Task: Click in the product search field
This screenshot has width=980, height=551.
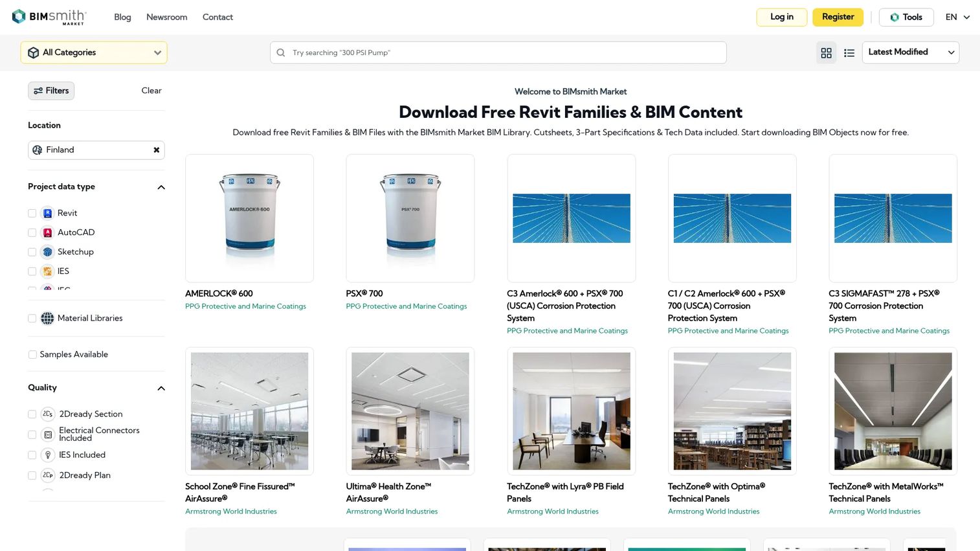Action: pos(498,52)
